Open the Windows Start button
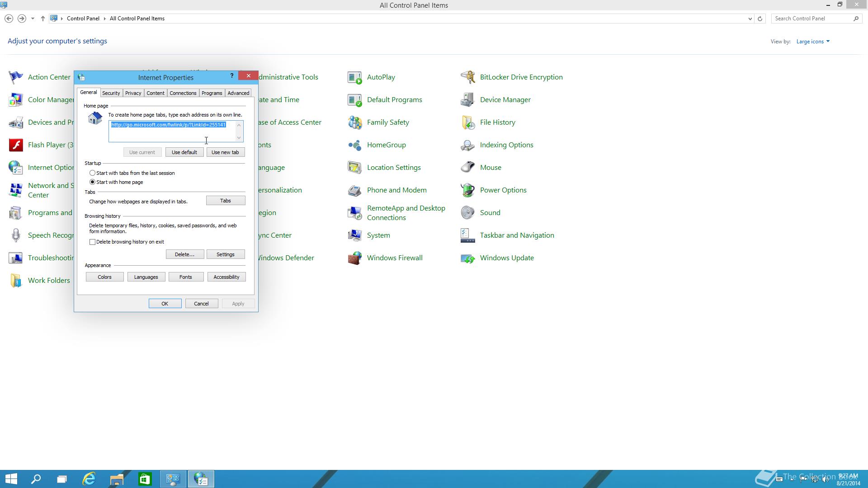The height and width of the screenshot is (488, 868). [11, 479]
